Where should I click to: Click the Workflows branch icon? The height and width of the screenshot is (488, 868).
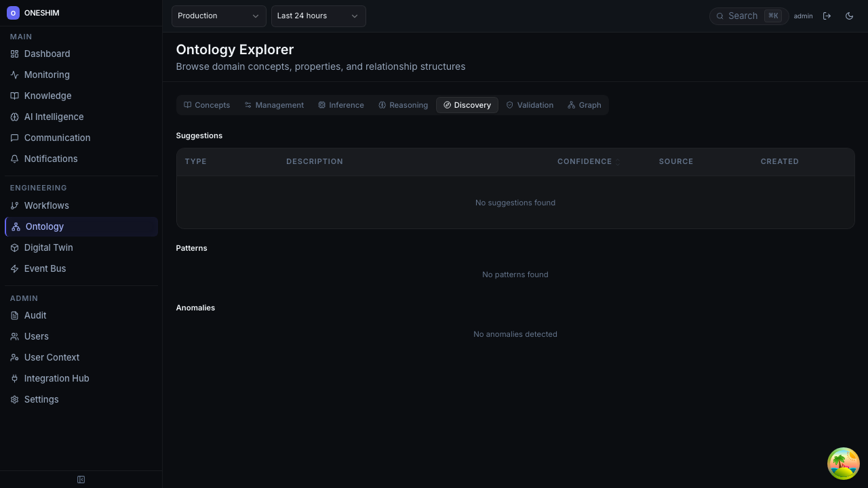14,205
